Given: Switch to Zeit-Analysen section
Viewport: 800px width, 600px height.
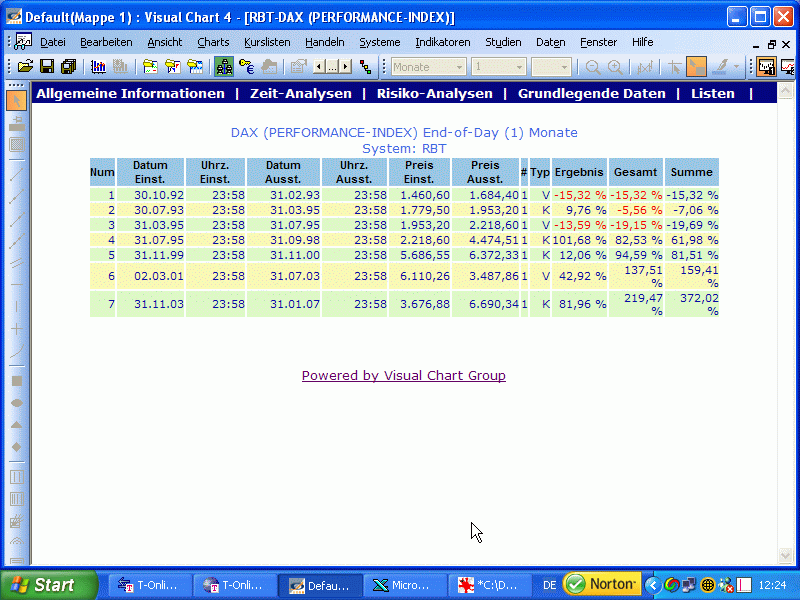Looking at the screenshot, I should coord(301,93).
